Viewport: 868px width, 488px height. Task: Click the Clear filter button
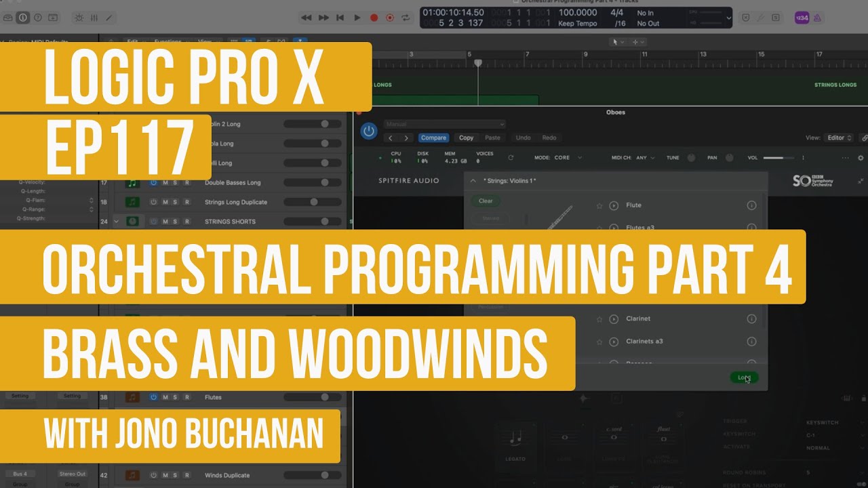[x=486, y=201]
